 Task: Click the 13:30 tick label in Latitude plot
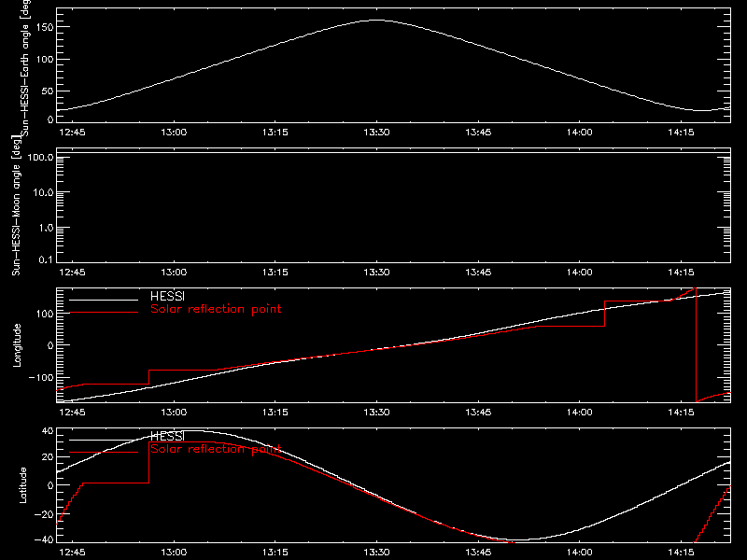click(376, 553)
